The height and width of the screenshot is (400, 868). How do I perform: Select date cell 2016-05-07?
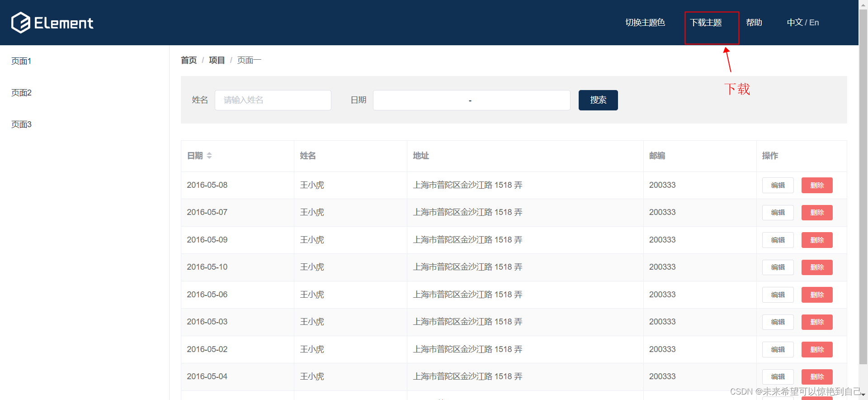[207, 212]
